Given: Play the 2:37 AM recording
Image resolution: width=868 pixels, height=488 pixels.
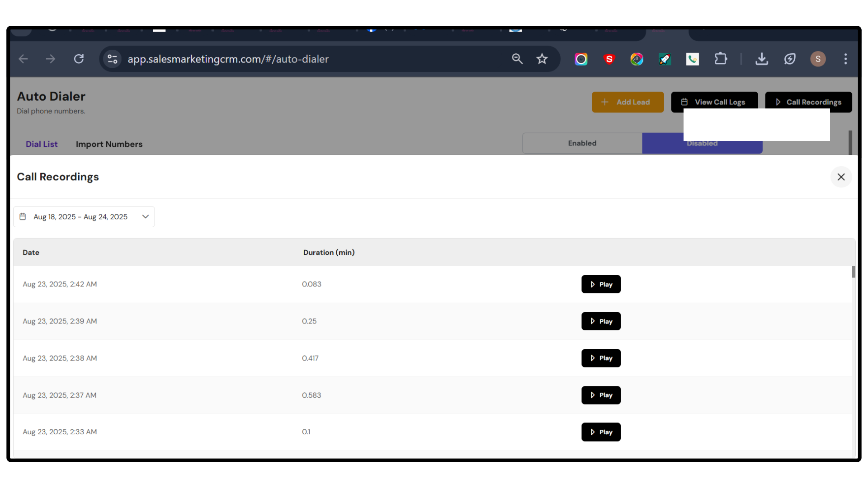Looking at the screenshot, I should 601,395.
